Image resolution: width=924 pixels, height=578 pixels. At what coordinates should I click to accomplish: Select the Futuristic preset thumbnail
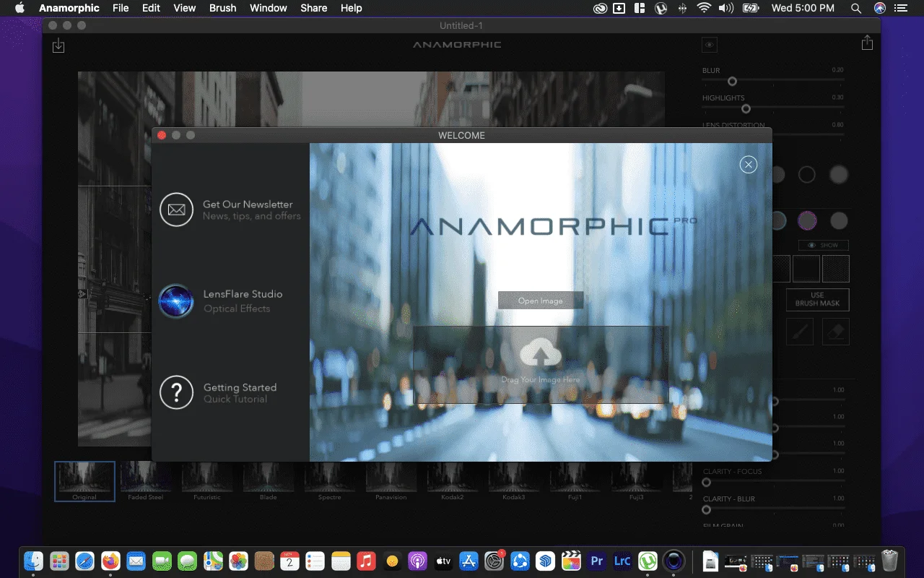coord(207,481)
